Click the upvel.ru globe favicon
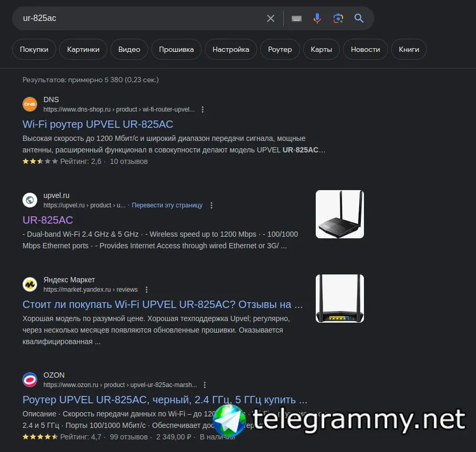The width and height of the screenshot is (476, 452). [x=30, y=200]
